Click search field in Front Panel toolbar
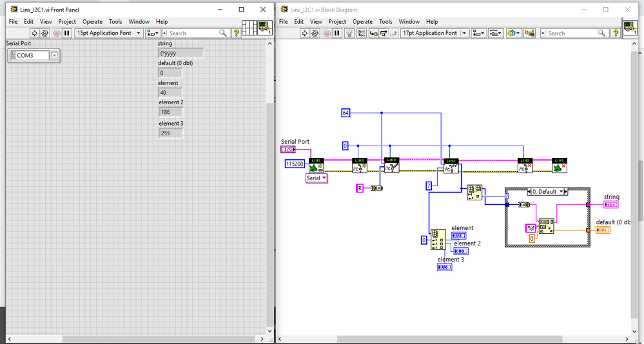 [x=195, y=33]
